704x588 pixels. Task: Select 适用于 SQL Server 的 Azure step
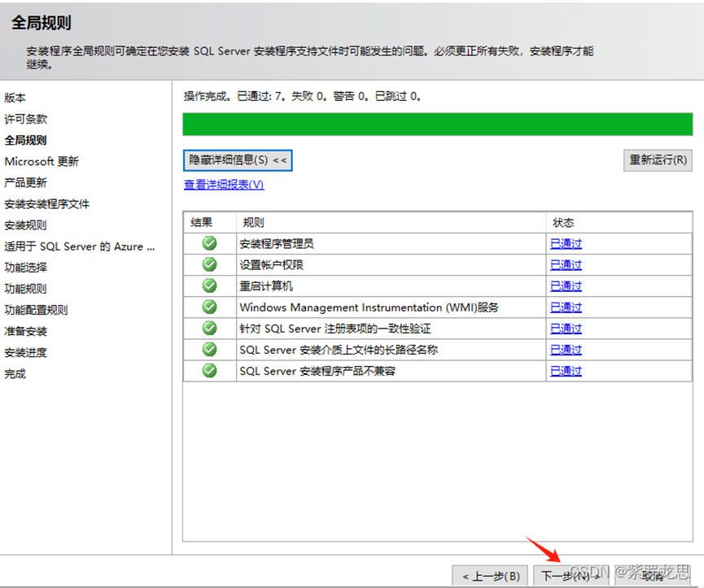pos(80,246)
